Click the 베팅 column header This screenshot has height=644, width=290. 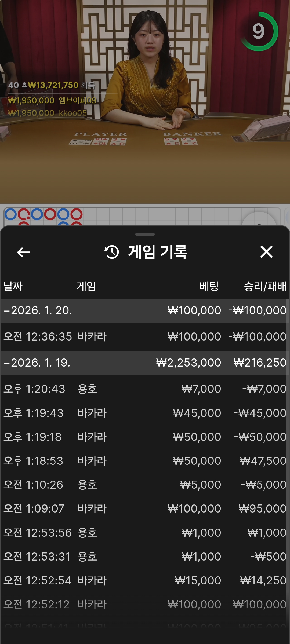(x=209, y=286)
